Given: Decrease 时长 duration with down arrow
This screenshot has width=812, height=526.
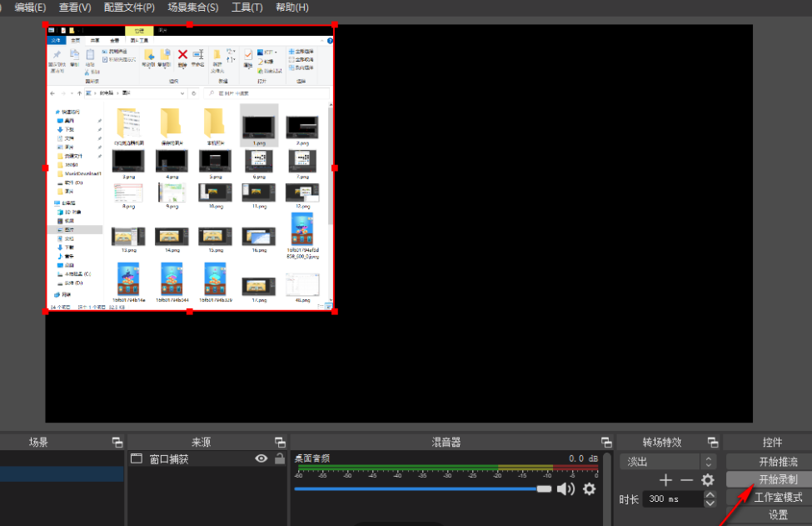Looking at the screenshot, I should tap(710, 503).
